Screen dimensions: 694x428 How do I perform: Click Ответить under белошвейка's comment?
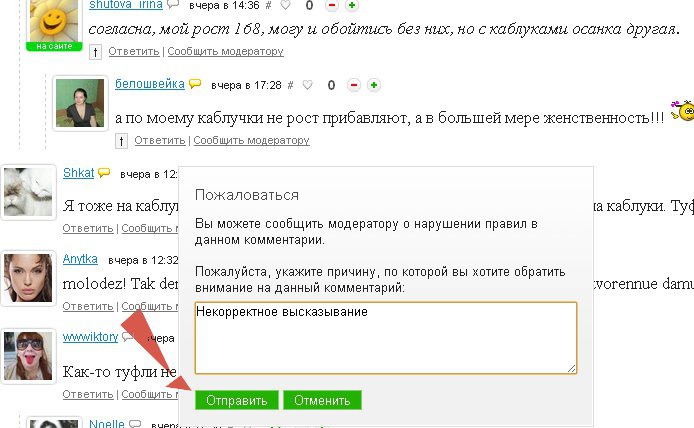[159, 140]
